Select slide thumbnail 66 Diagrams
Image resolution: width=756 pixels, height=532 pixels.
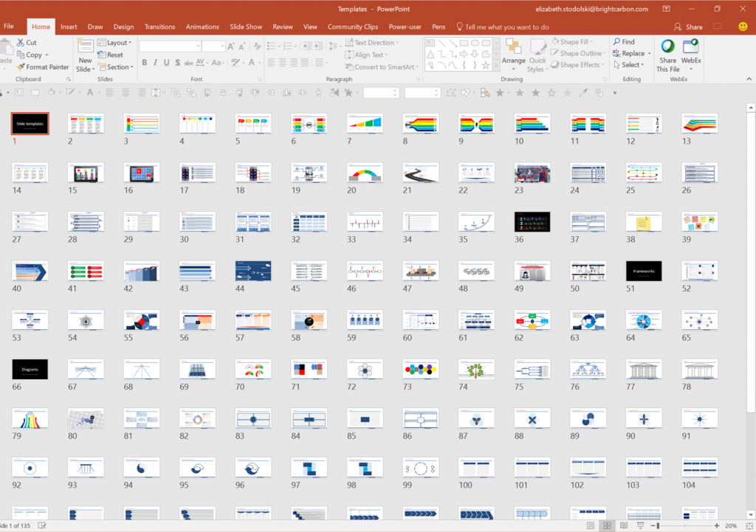tap(30, 370)
